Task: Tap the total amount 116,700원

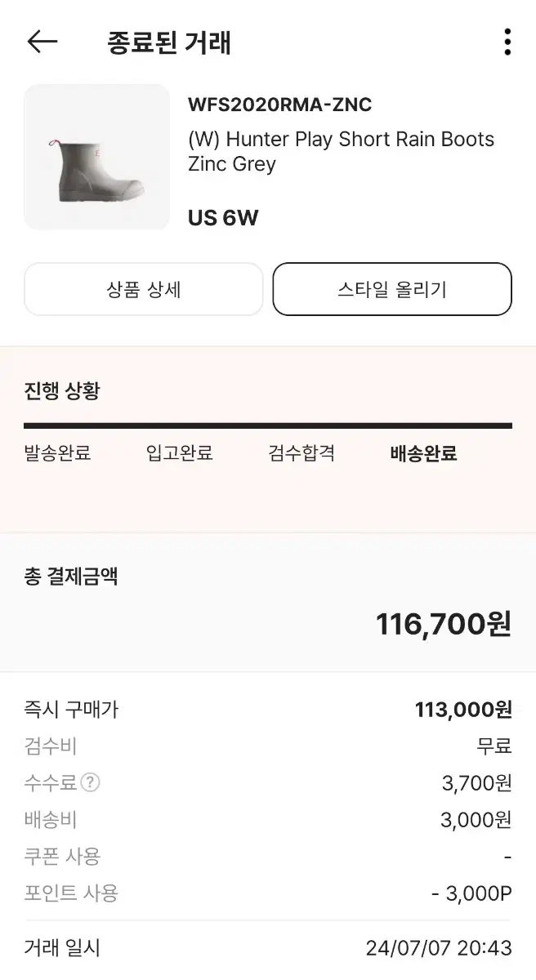Action: (444, 625)
